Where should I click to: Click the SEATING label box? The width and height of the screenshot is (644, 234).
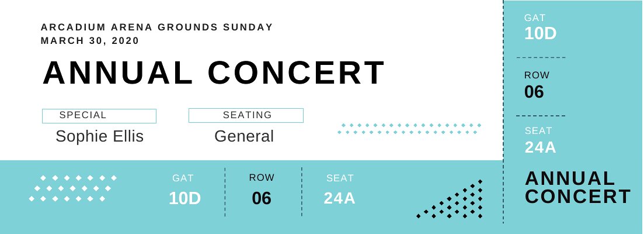click(246, 116)
